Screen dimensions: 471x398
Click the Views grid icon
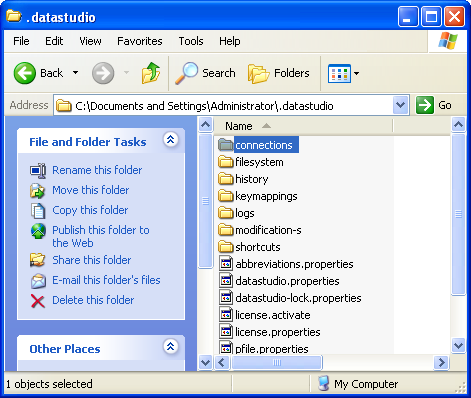coord(339,73)
